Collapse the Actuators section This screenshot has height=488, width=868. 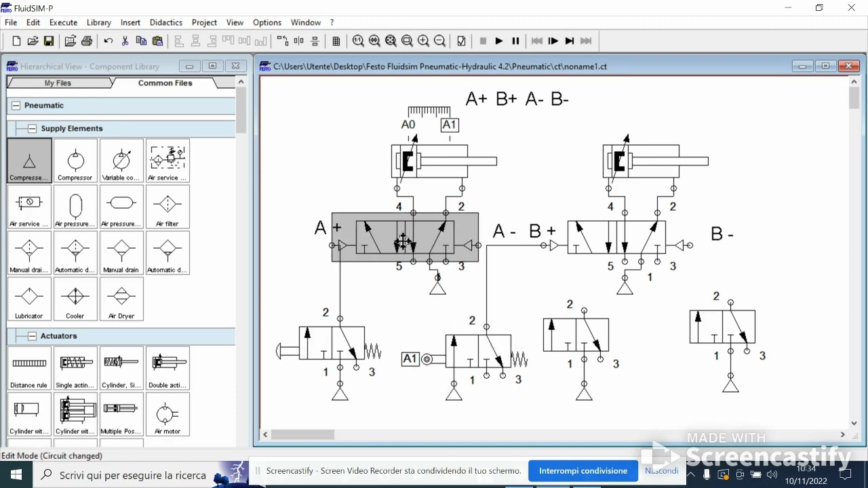click(x=32, y=336)
